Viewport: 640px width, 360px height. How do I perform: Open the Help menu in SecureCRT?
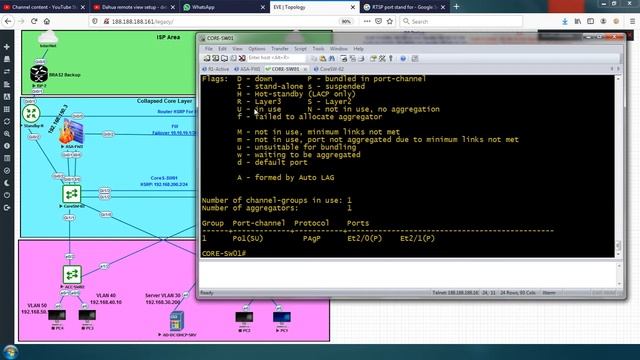(358, 49)
